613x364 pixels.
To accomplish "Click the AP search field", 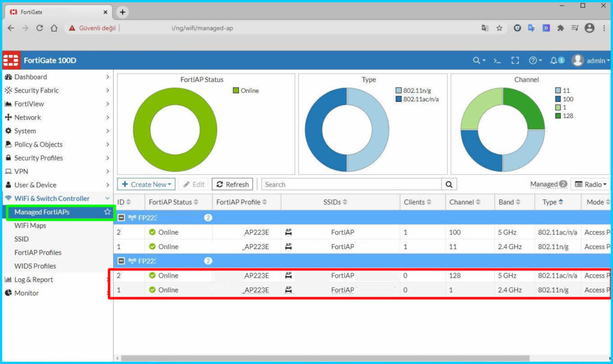I will 351,184.
